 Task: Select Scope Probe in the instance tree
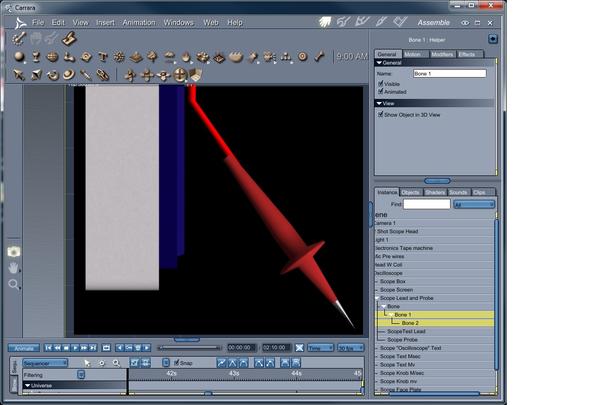click(402, 340)
